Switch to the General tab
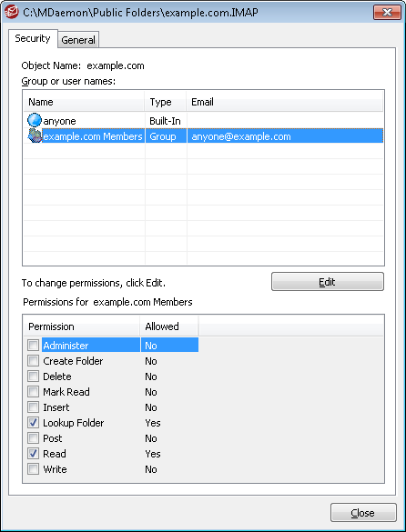 tap(78, 40)
